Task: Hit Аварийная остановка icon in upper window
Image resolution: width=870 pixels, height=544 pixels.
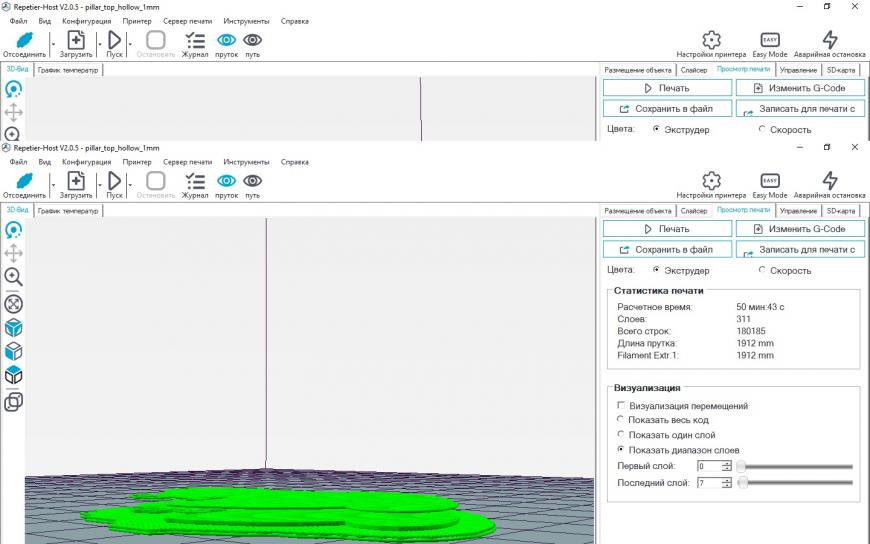Action: [x=829, y=39]
